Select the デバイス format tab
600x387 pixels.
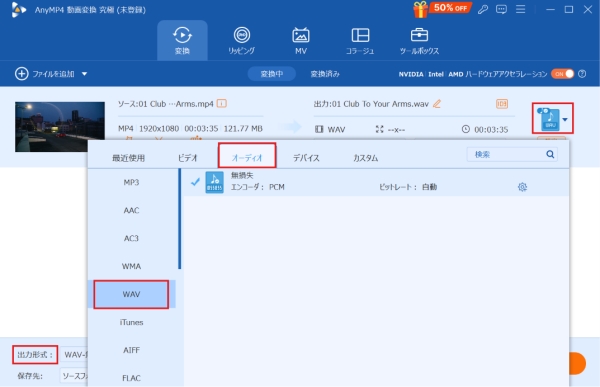click(306, 158)
